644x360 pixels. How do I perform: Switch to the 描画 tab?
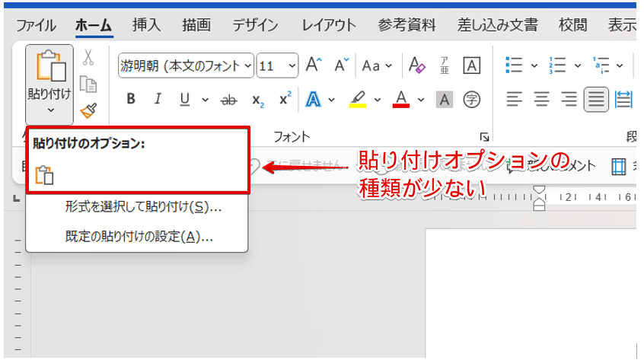[196, 25]
